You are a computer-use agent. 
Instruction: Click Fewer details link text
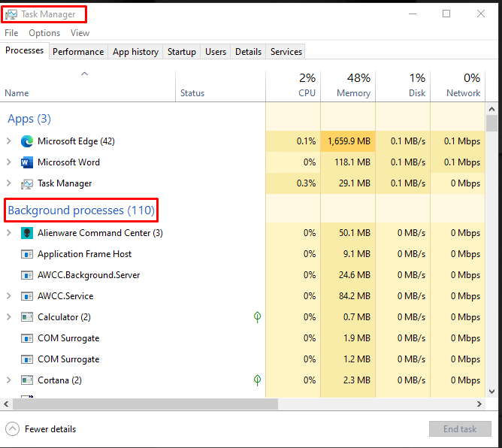point(50,429)
